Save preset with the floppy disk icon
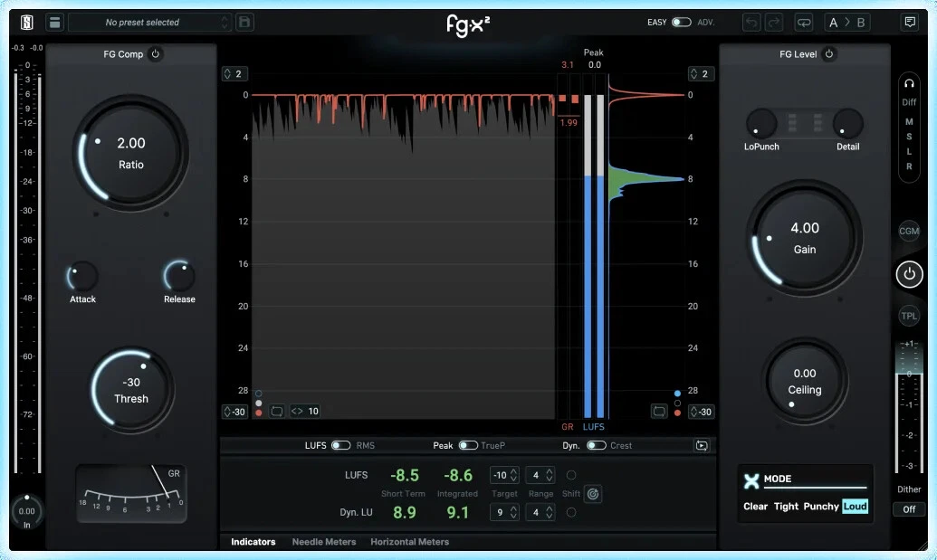Viewport: 937px width, 560px height. tap(244, 23)
